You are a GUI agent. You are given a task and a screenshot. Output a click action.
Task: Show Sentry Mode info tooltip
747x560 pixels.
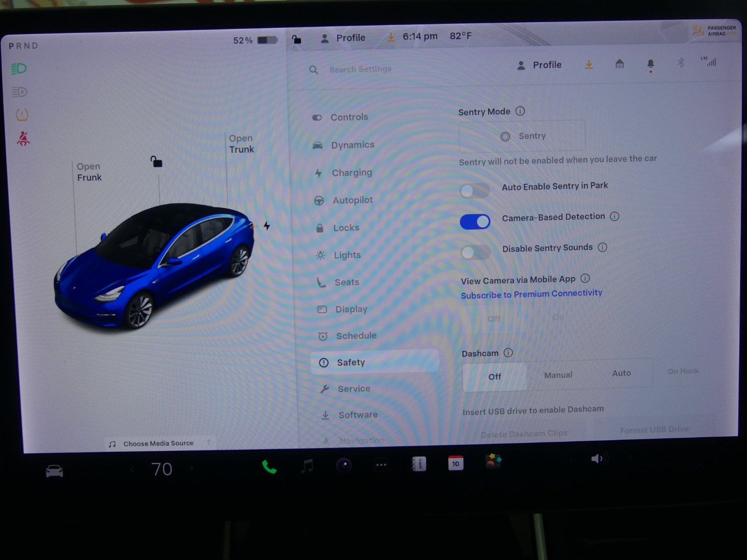tap(520, 111)
